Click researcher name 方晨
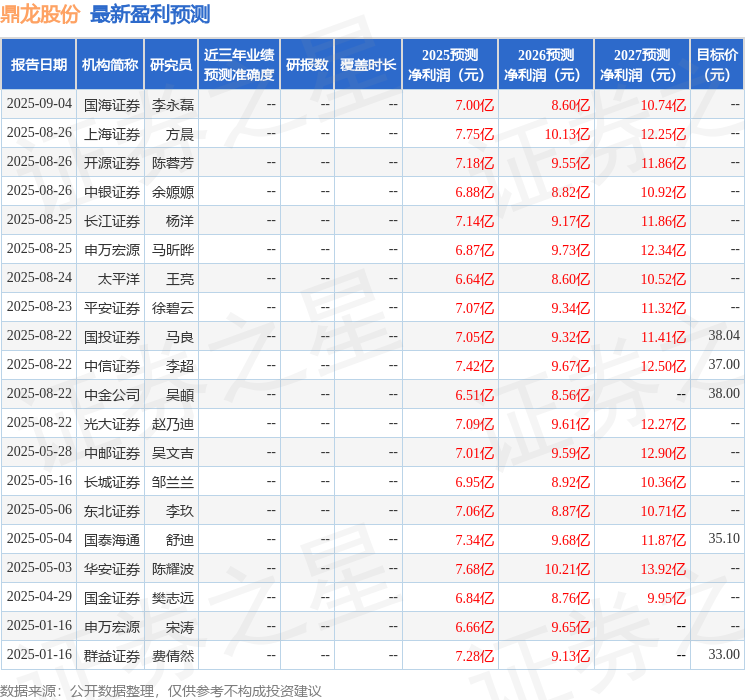This screenshot has height=700, width=745. pyautogui.click(x=180, y=134)
